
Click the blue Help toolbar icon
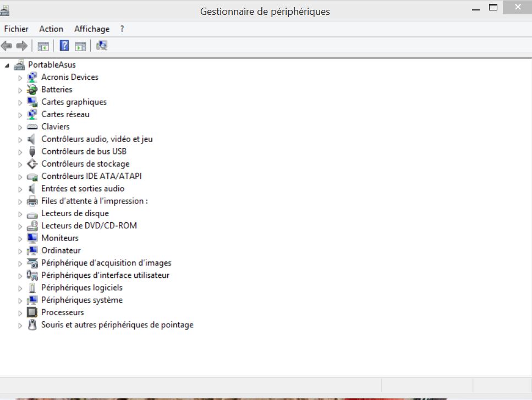tap(64, 46)
